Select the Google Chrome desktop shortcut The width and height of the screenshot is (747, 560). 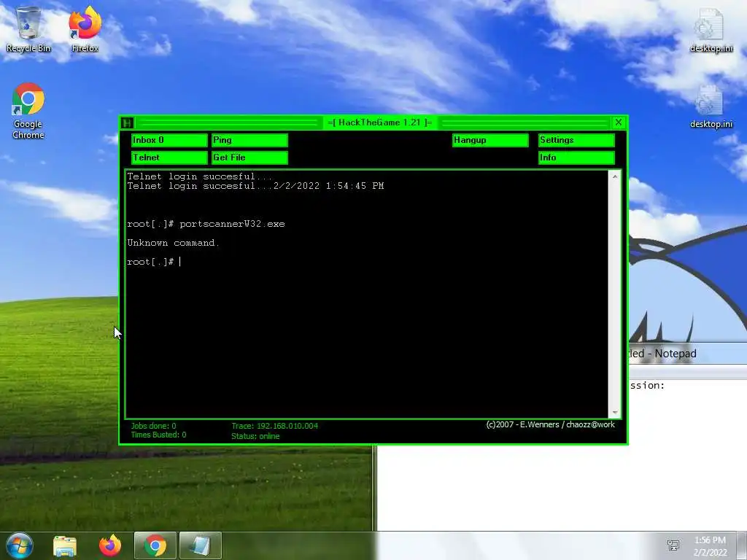pos(28,111)
